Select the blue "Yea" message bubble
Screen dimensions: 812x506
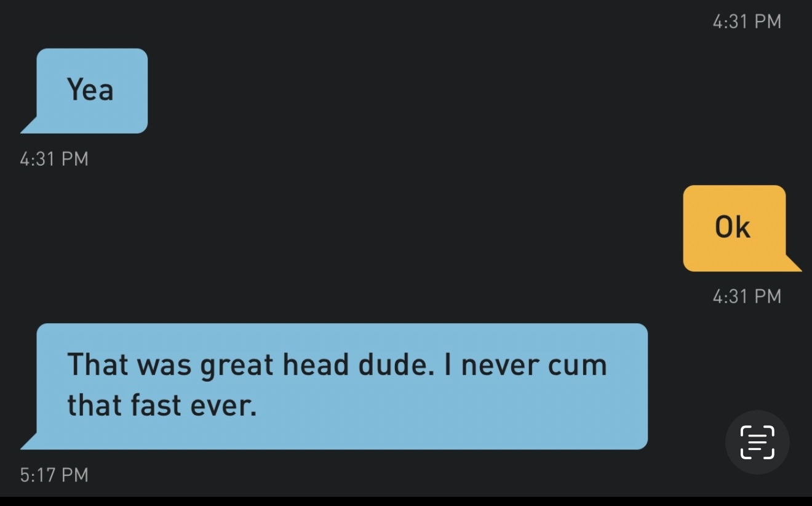(92, 90)
